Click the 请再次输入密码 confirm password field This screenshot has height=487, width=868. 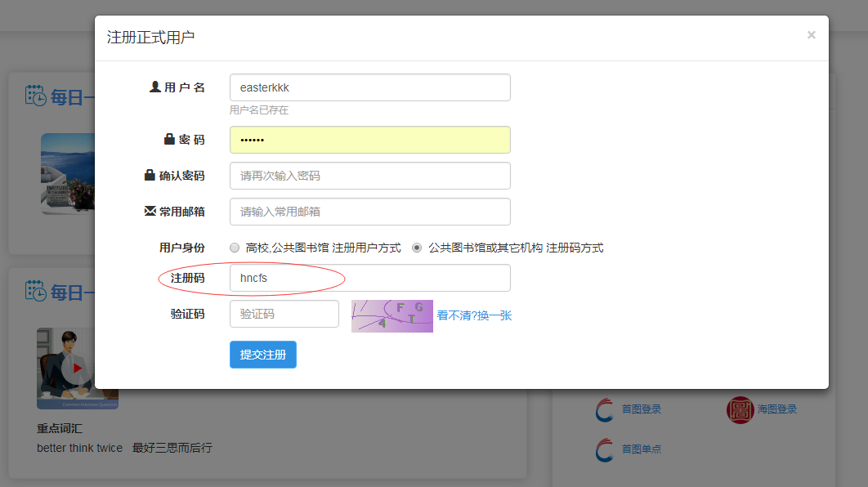(369, 176)
